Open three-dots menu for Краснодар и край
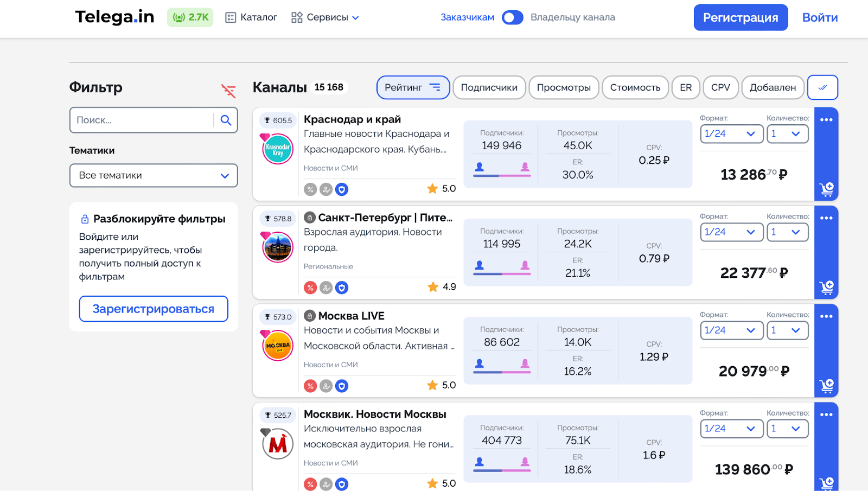The width and height of the screenshot is (868, 491). tap(826, 120)
